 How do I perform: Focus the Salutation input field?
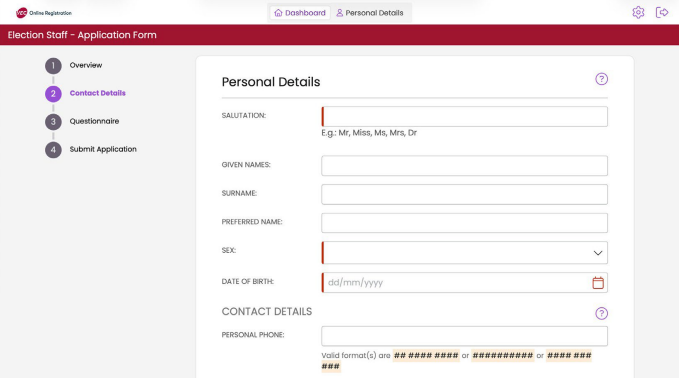tap(464, 116)
